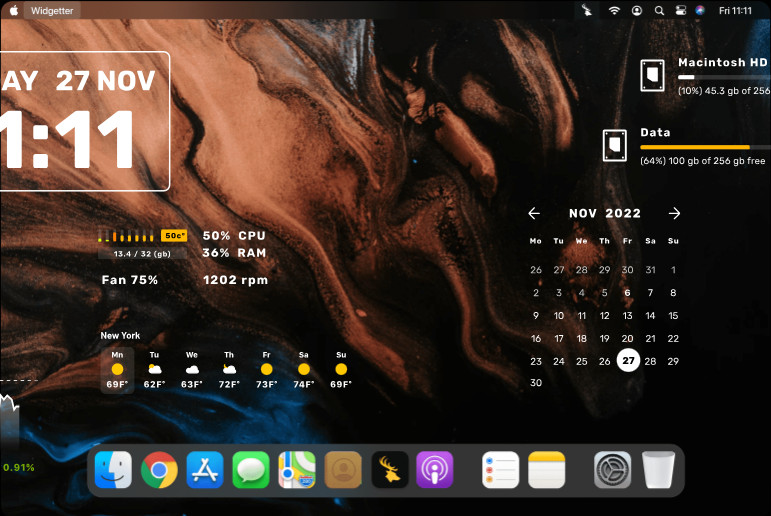Open Control Center
Screen dimensions: 771x516
pyautogui.click(x=681, y=10)
